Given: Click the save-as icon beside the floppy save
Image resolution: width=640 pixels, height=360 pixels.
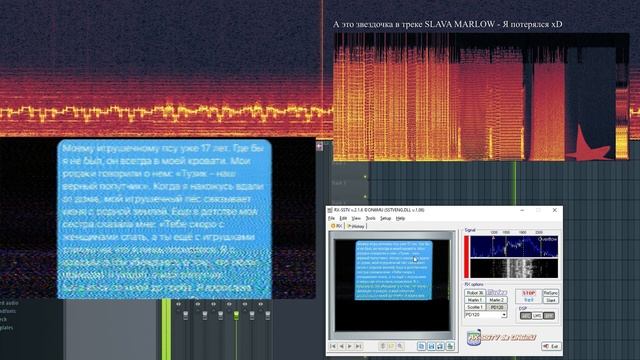Looking at the screenshot, I should pyautogui.click(x=440, y=346).
